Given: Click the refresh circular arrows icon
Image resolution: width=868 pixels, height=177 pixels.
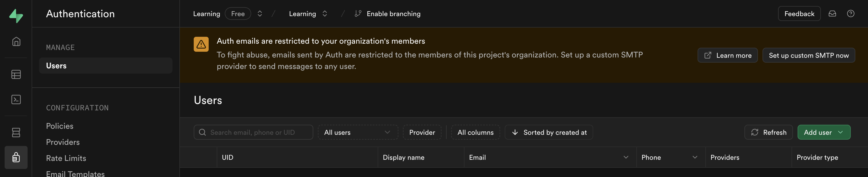Looking at the screenshot, I should coord(755,132).
